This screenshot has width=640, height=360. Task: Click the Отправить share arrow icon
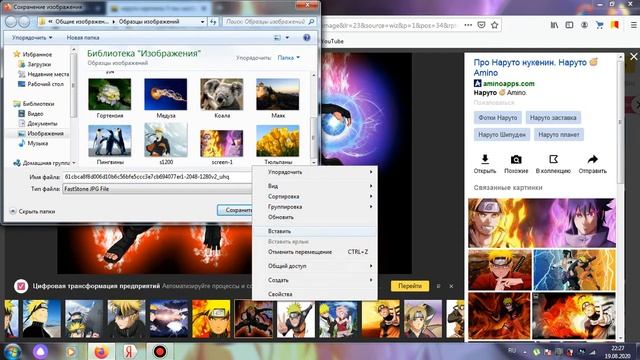[x=593, y=159]
